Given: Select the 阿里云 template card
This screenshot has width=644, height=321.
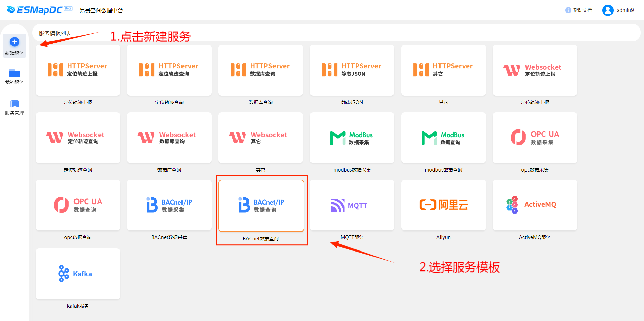Looking at the screenshot, I should pos(444,205).
